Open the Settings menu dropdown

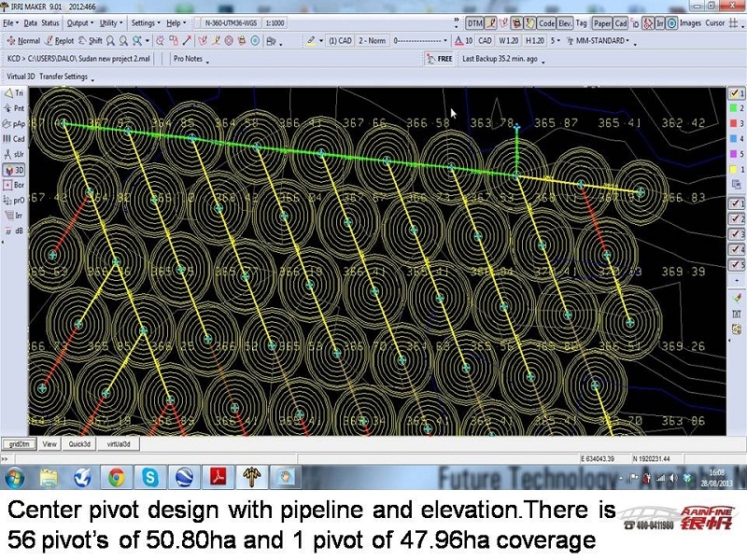(x=145, y=22)
